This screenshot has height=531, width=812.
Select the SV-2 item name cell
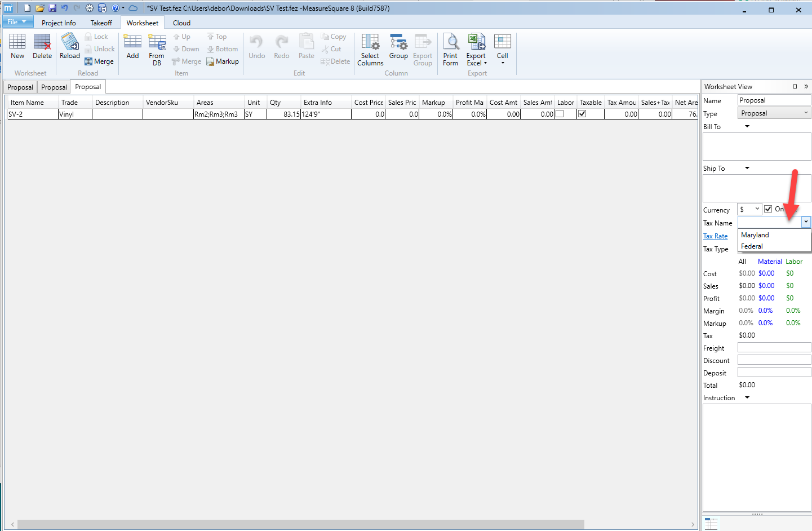point(33,114)
